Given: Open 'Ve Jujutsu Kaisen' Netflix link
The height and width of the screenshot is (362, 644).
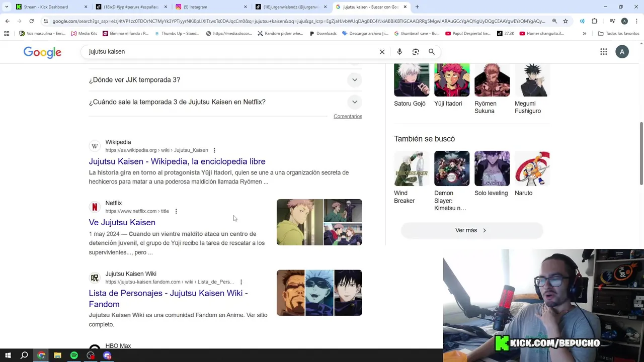Looking at the screenshot, I should [122, 222].
